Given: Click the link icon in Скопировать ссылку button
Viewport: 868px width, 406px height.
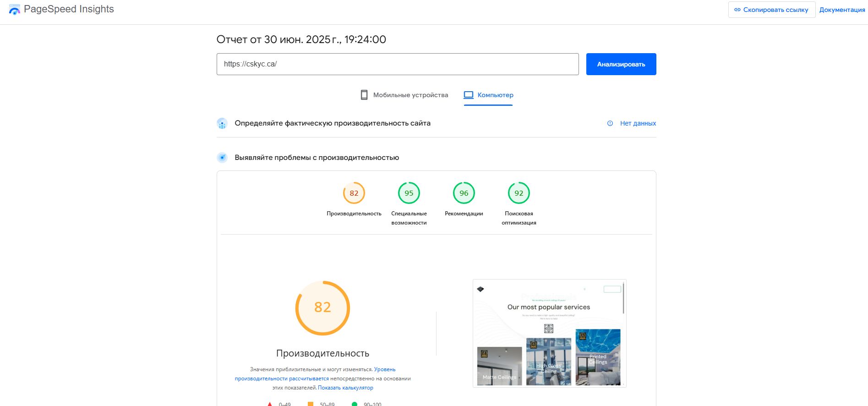Looking at the screenshot, I should pyautogui.click(x=737, y=10).
